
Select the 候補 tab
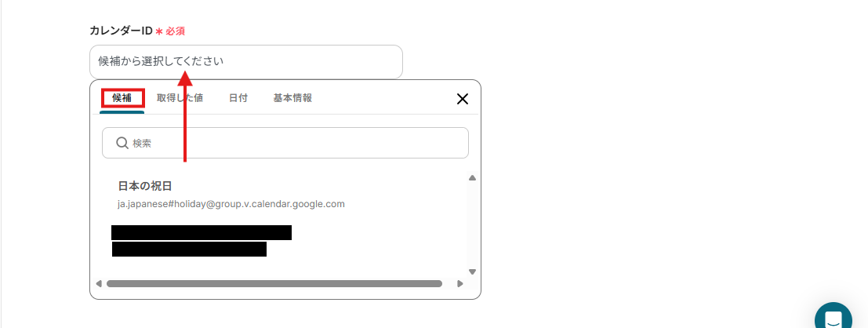pos(122,99)
